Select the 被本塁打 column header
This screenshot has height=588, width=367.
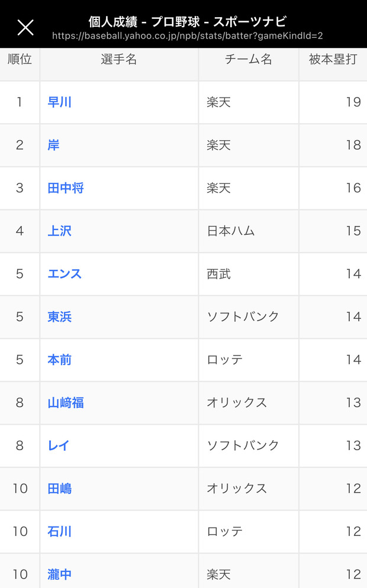pyautogui.click(x=333, y=59)
